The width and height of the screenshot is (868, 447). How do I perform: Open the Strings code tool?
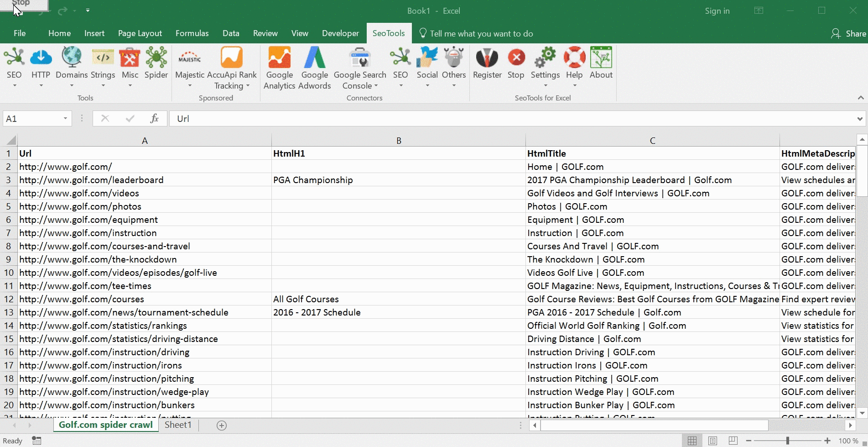tap(103, 67)
